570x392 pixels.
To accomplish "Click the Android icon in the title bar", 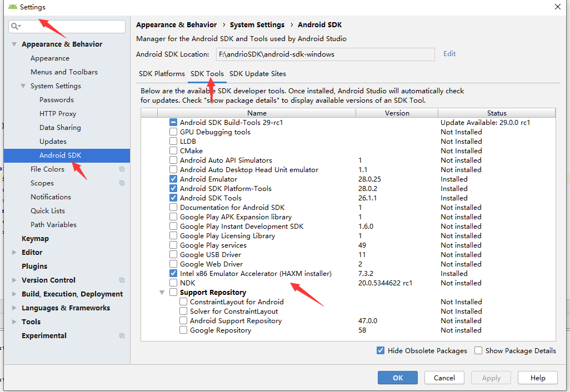I will [12, 7].
